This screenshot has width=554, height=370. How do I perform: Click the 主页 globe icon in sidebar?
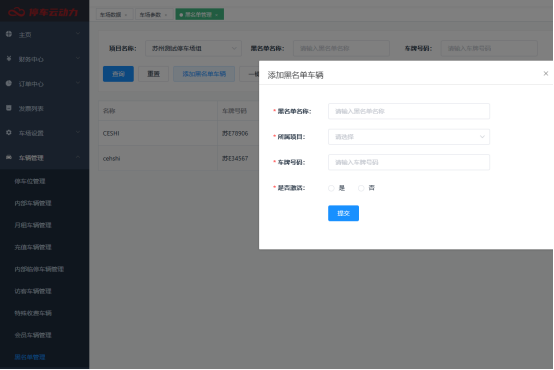pyautogui.click(x=9, y=34)
